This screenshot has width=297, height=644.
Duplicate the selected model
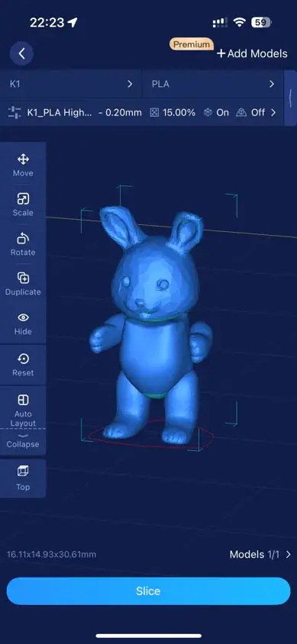coord(23,284)
